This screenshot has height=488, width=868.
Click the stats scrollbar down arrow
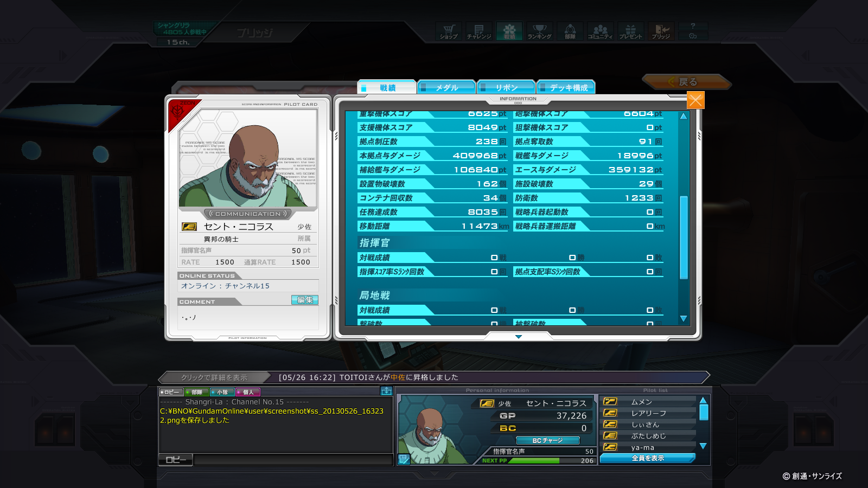pos(684,319)
